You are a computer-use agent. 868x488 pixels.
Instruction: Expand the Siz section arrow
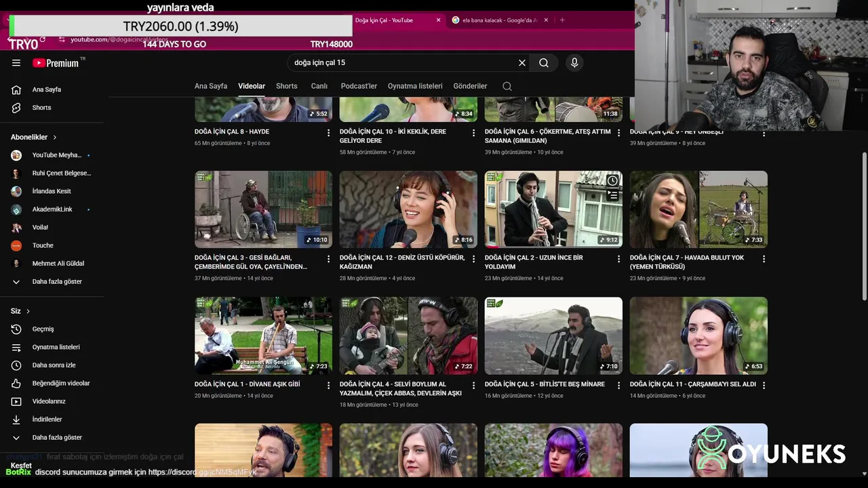28,311
